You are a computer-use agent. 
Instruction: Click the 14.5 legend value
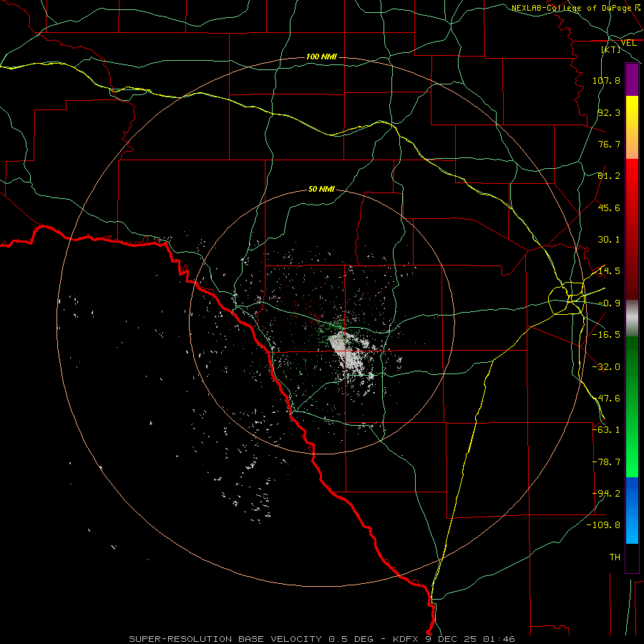click(609, 271)
